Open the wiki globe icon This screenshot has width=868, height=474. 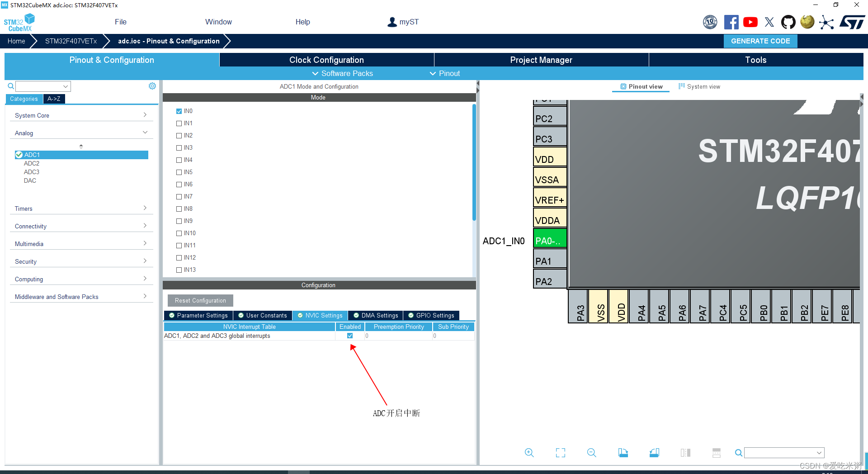tap(807, 22)
